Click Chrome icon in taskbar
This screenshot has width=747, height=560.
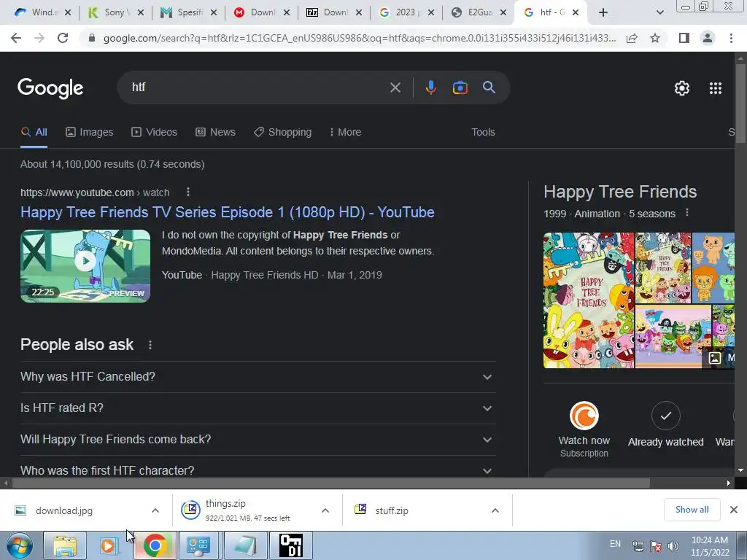pos(155,545)
